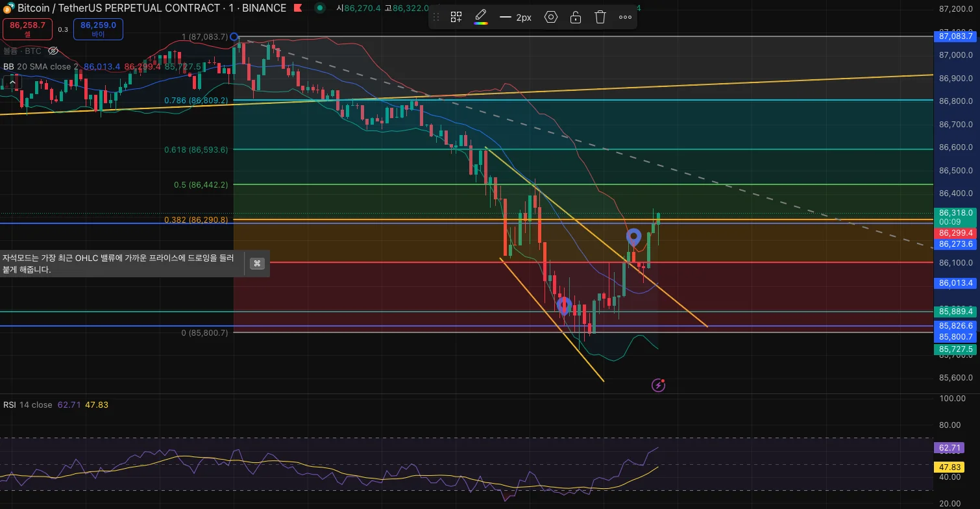Select the BB 20 SMA close 2 legend

(x=41, y=66)
